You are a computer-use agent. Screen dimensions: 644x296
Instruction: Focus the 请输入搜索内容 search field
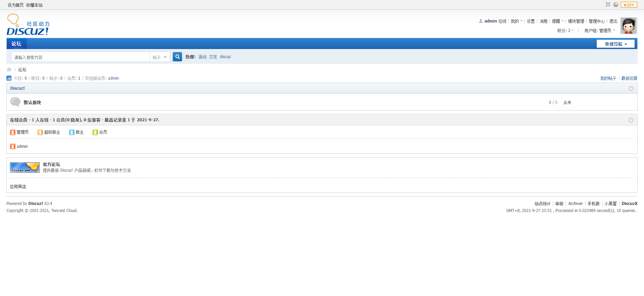(x=80, y=57)
